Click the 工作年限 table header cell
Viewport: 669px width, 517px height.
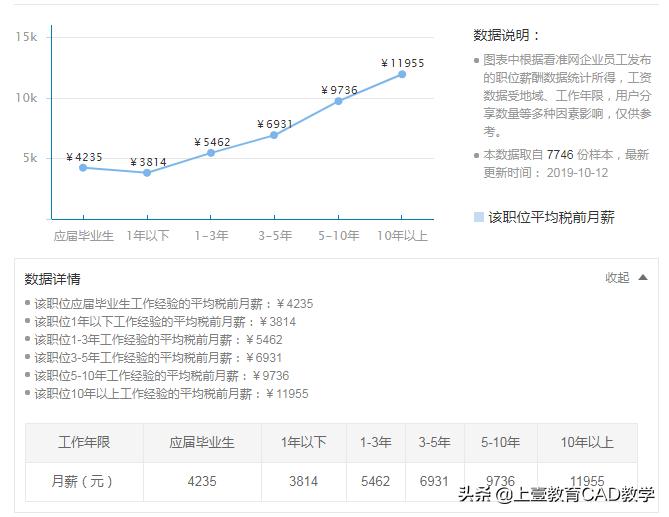(x=84, y=442)
